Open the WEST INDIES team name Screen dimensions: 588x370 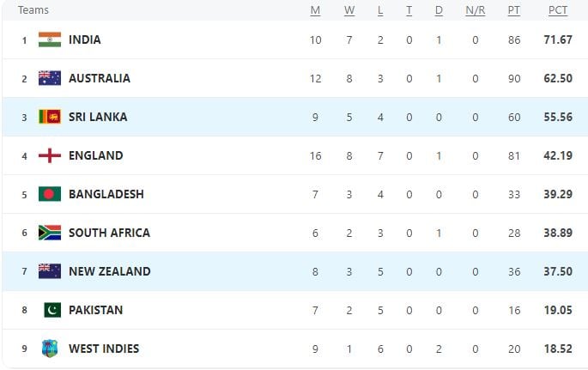point(104,349)
